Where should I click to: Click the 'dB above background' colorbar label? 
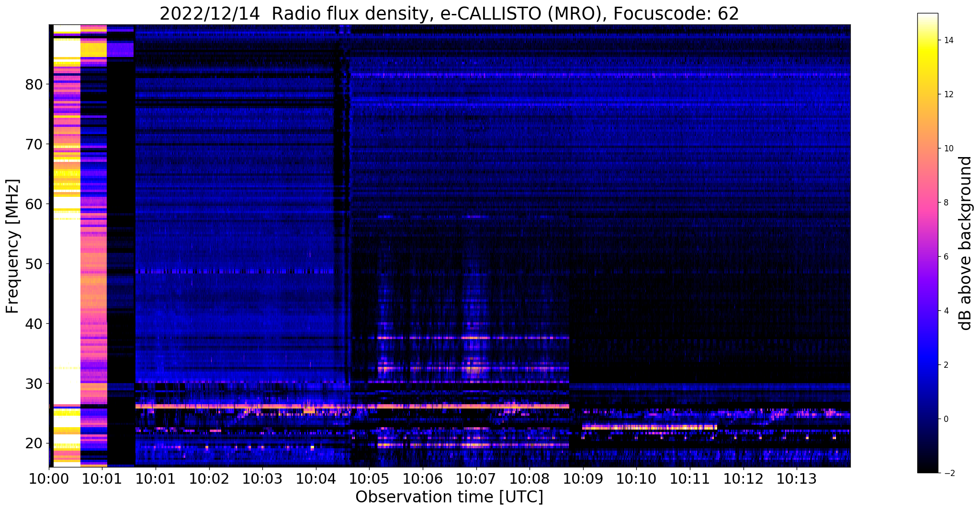point(966,243)
